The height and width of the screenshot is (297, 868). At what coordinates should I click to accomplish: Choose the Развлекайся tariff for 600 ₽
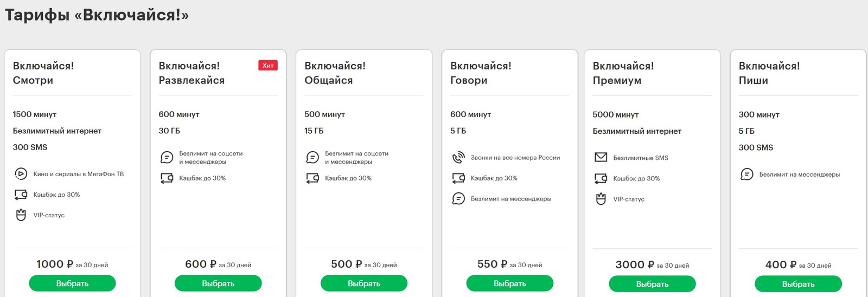(x=218, y=283)
